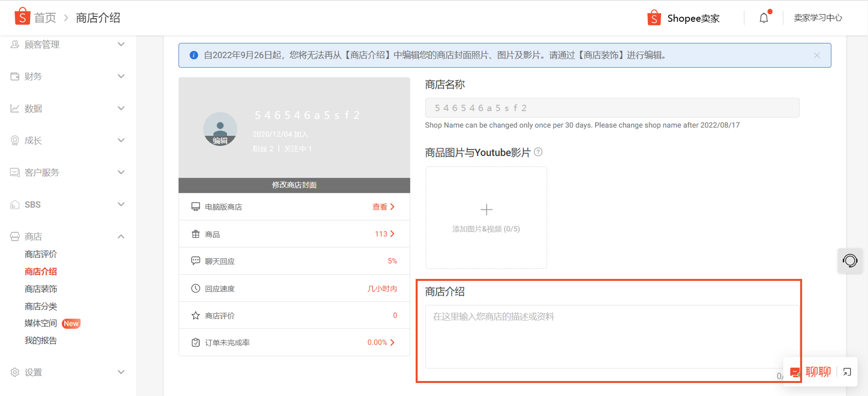Click the 添加图片&视频 upload box

pyautogui.click(x=486, y=218)
